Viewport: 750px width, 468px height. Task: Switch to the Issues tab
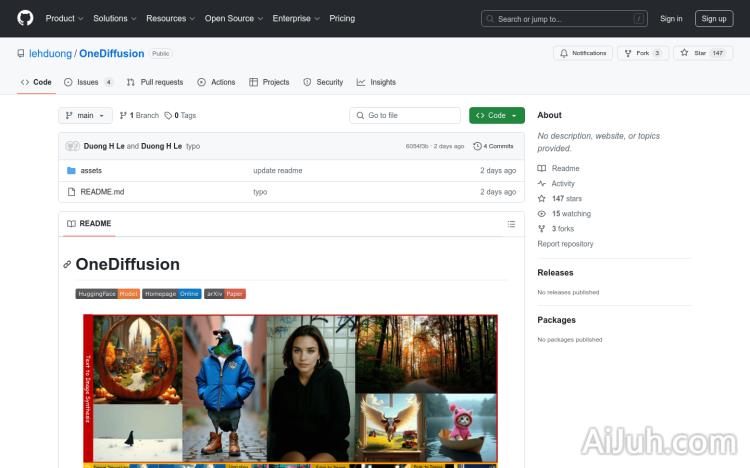click(x=88, y=82)
